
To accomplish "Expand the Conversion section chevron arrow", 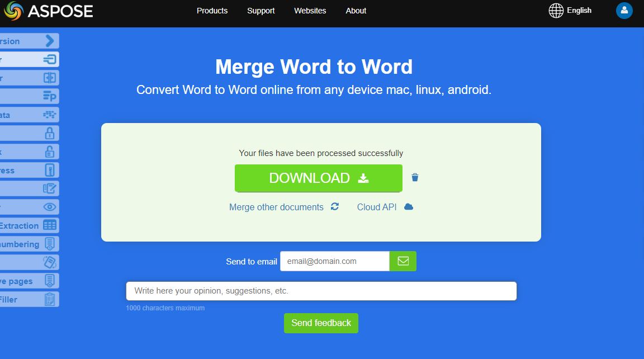I will coord(50,41).
